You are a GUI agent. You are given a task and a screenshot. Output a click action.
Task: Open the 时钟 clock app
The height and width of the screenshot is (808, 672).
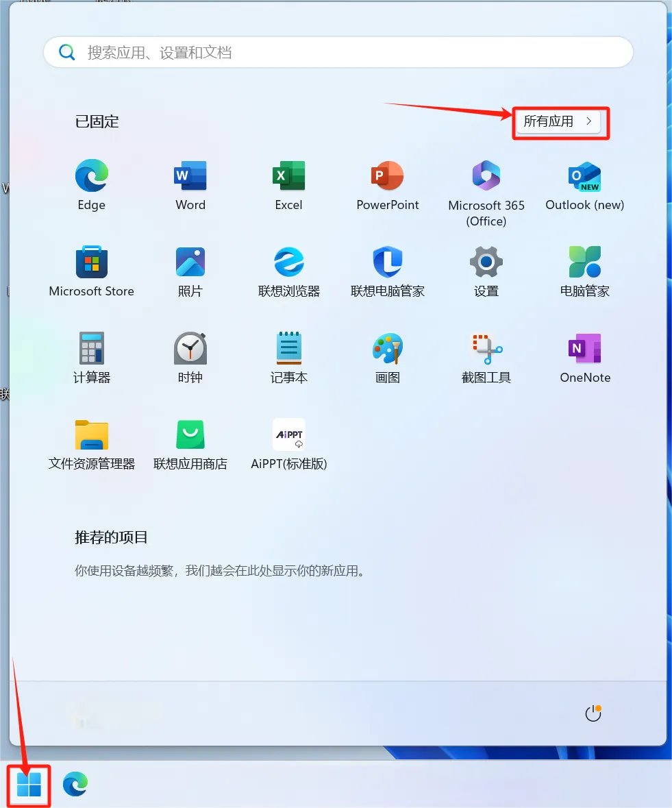[x=190, y=357]
